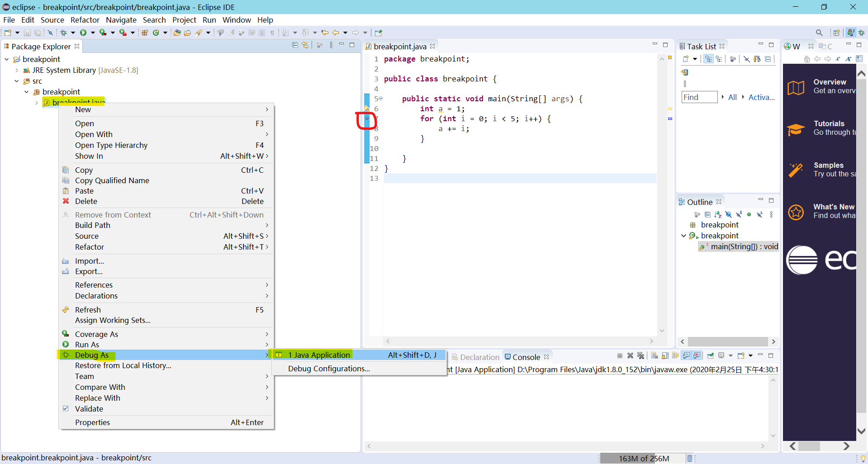Click the Skip All Breakpoints toolbar icon
The width and height of the screenshot is (868, 464).
click(x=50, y=33)
